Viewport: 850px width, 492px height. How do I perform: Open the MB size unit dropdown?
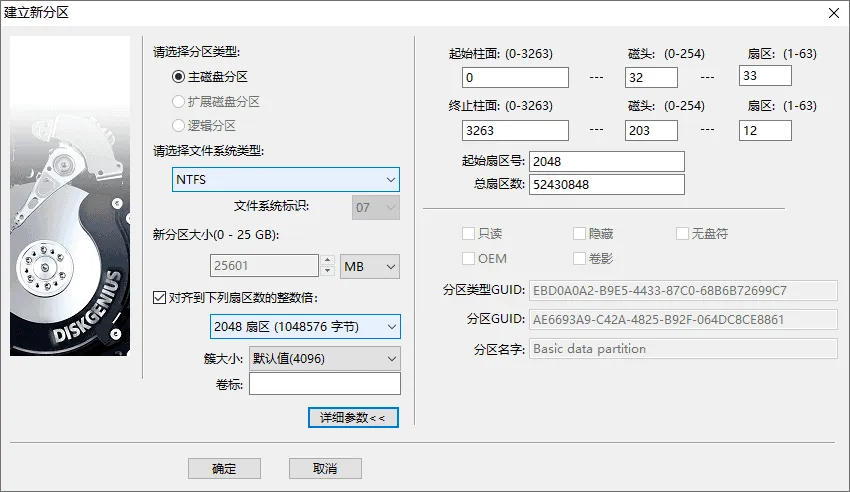click(x=370, y=267)
